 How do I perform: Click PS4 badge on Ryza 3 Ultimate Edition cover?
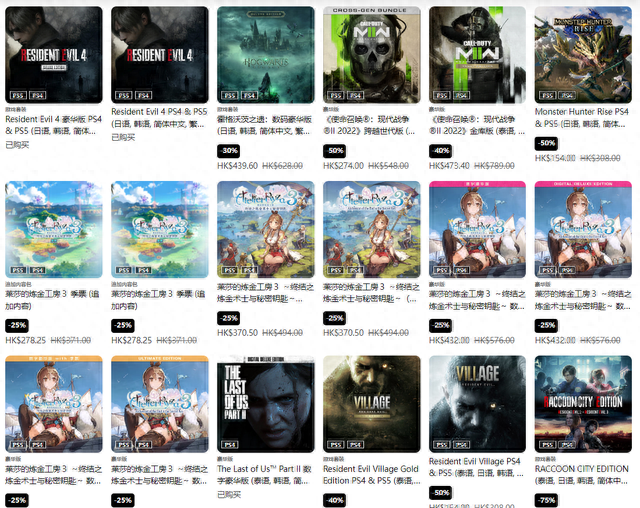tap(143, 445)
